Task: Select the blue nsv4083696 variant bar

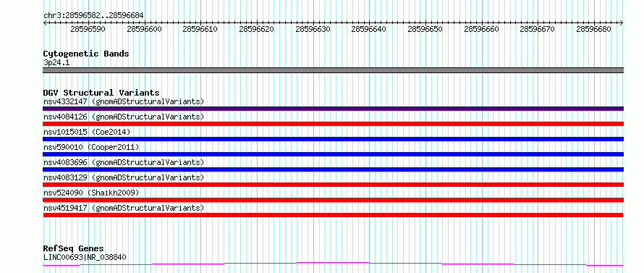Action: [x=333, y=169]
